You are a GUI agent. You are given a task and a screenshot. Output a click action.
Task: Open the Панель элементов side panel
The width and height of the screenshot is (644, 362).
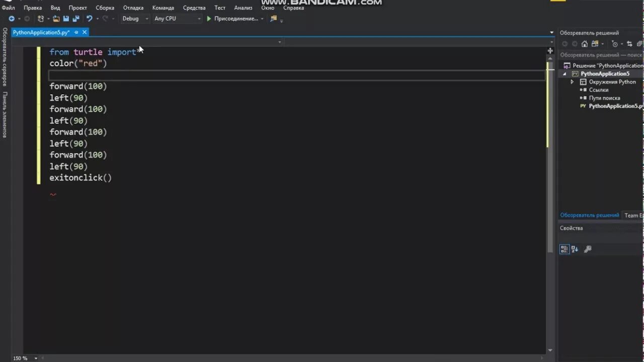(5, 115)
